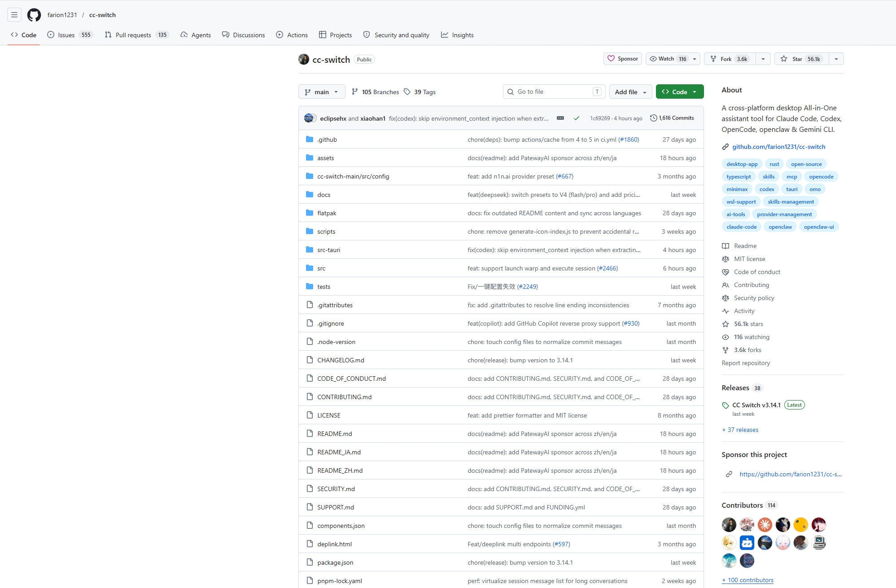
Task: Open the farion1231 owner avatar
Action: point(304,59)
